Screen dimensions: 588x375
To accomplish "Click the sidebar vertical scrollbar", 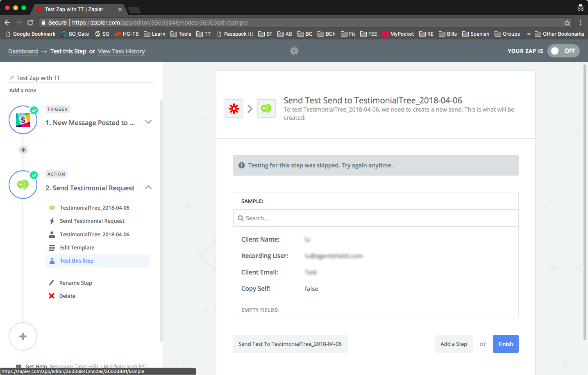I will click(x=161, y=221).
